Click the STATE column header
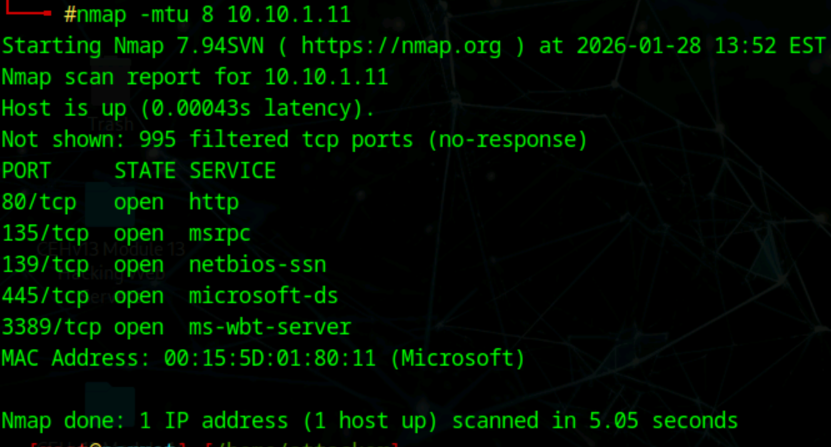This screenshot has width=831, height=447. pyautogui.click(x=145, y=171)
